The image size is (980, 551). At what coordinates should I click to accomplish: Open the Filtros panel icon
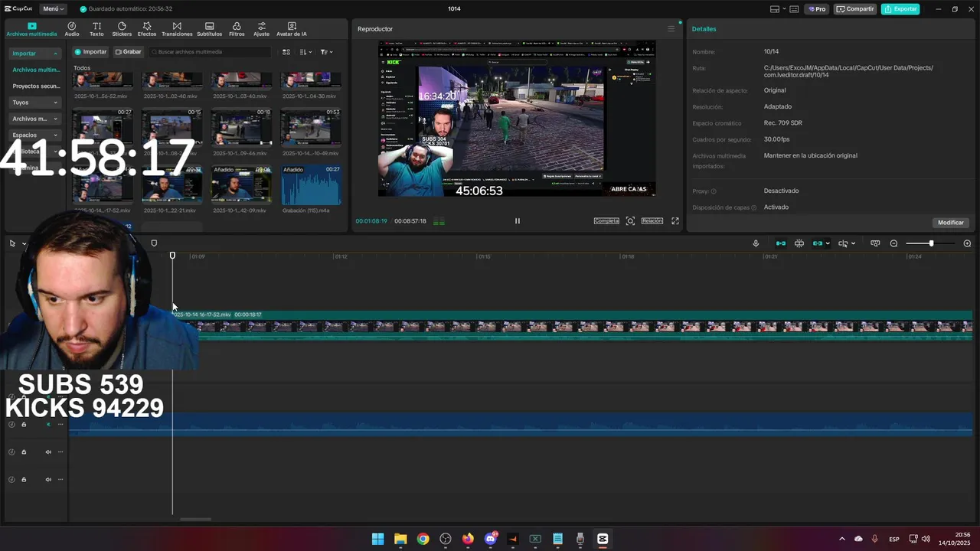(237, 29)
